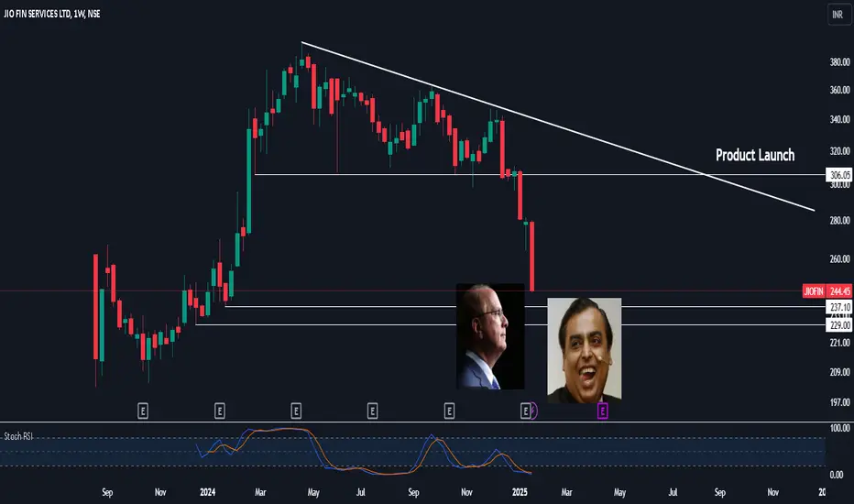Click the laughing man photo thumbnail

click(x=585, y=350)
